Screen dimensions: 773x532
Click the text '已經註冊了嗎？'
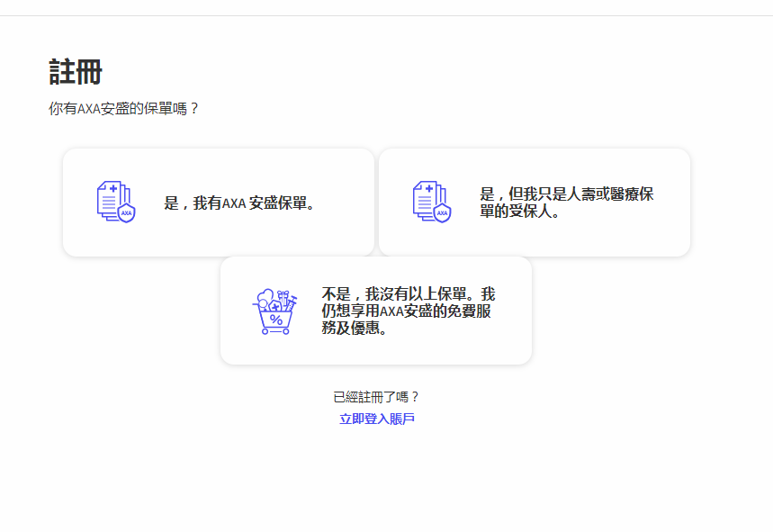click(x=376, y=397)
